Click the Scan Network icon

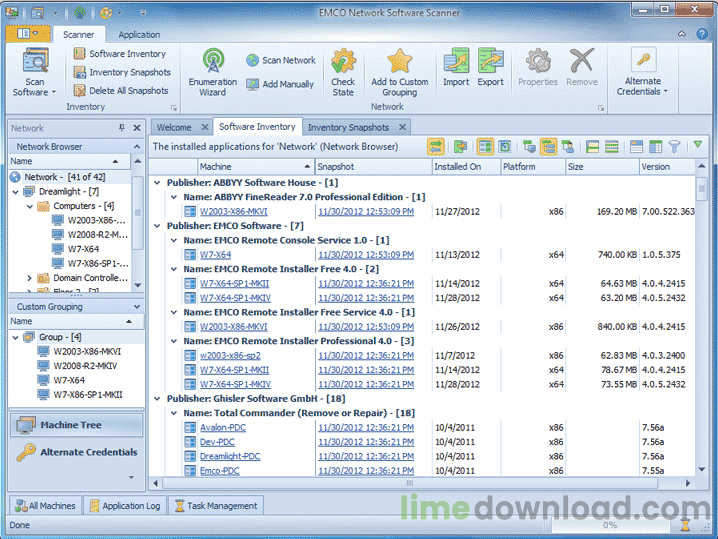click(x=252, y=60)
